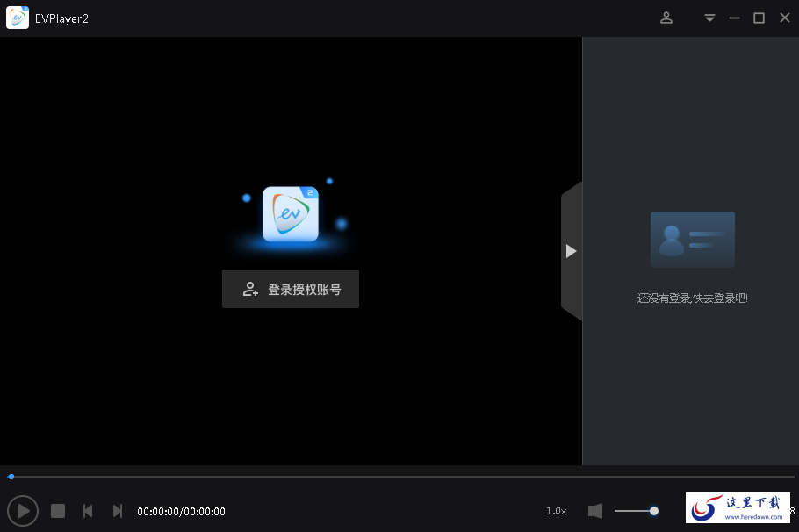This screenshot has height=532, width=799.
Task: Click the large EV logo in player area
Action: pyautogui.click(x=291, y=214)
